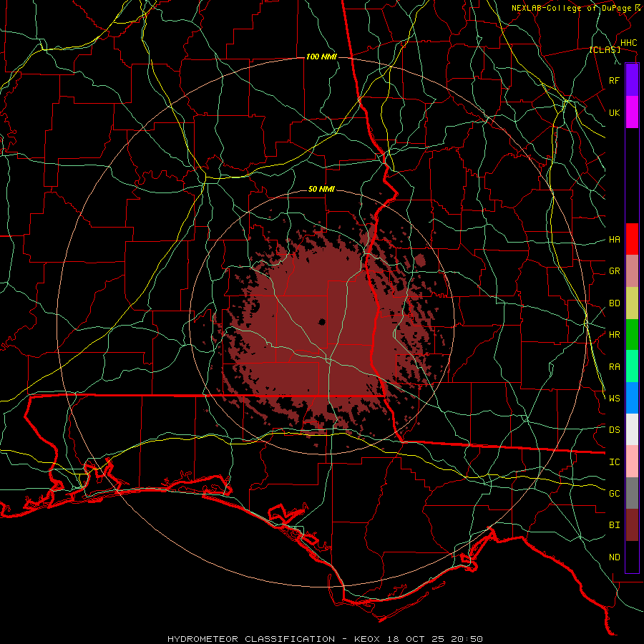This screenshot has width=644, height=644.
Task: Click the BI legend label
Action: pyautogui.click(x=614, y=525)
